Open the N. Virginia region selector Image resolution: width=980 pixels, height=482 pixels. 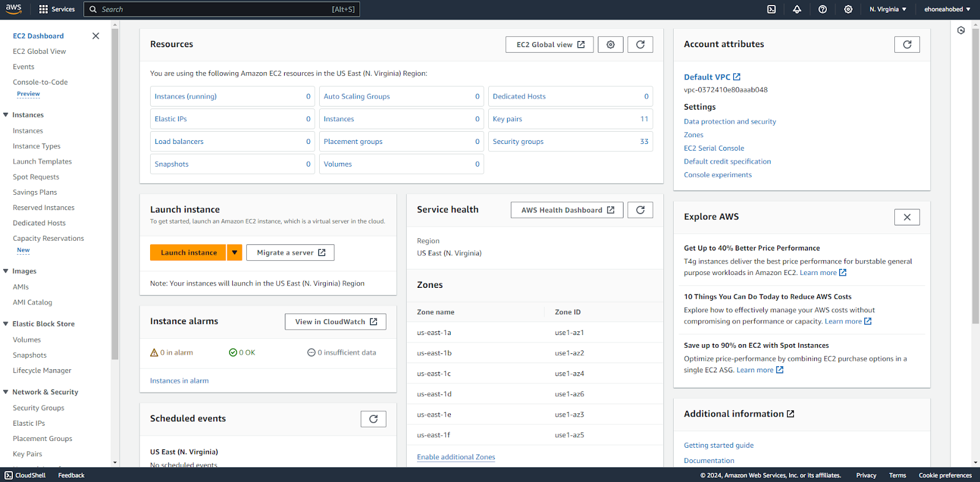click(888, 9)
